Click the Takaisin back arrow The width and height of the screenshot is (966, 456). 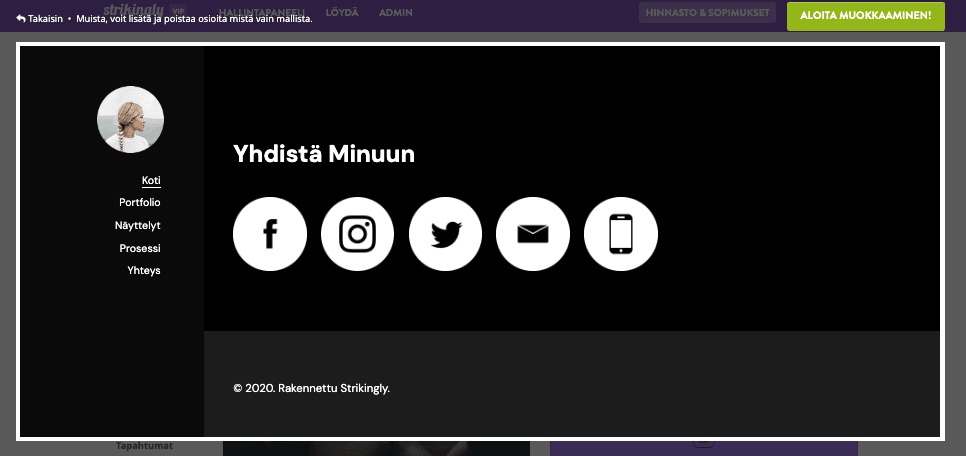click(39, 18)
